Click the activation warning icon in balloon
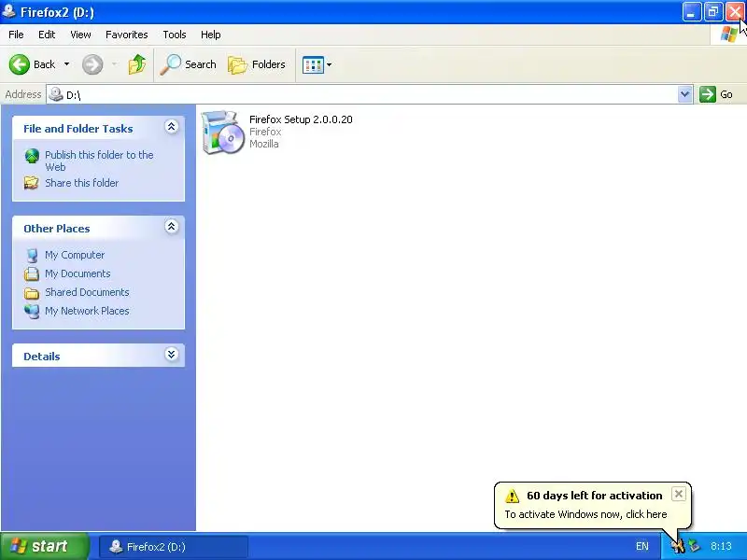The image size is (747, 560). tap(512, 496)
